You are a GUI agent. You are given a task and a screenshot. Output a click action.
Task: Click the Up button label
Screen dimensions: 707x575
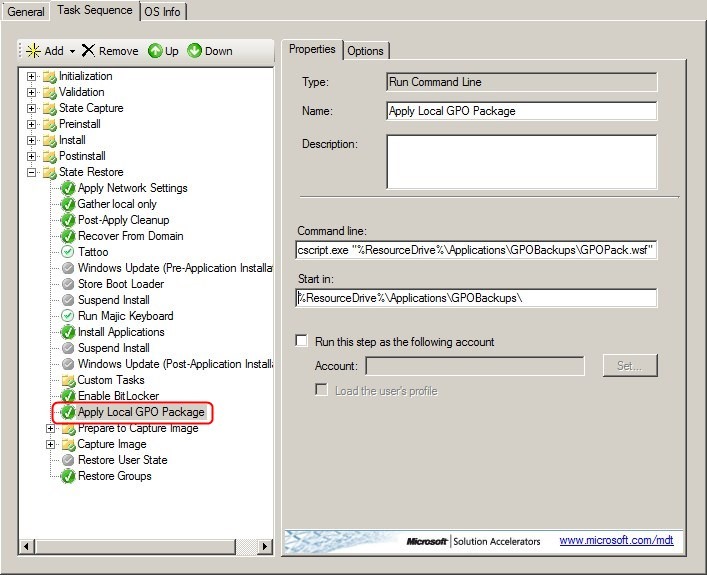[x=171, y=51]
